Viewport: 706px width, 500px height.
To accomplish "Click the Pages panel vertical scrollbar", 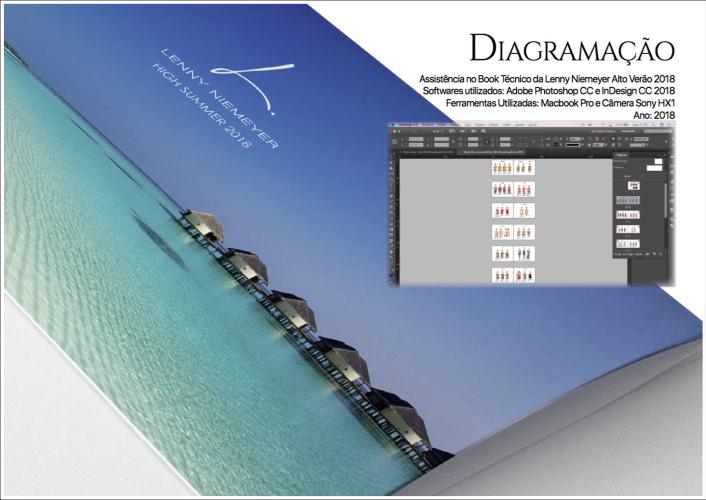I will [665, 201].
